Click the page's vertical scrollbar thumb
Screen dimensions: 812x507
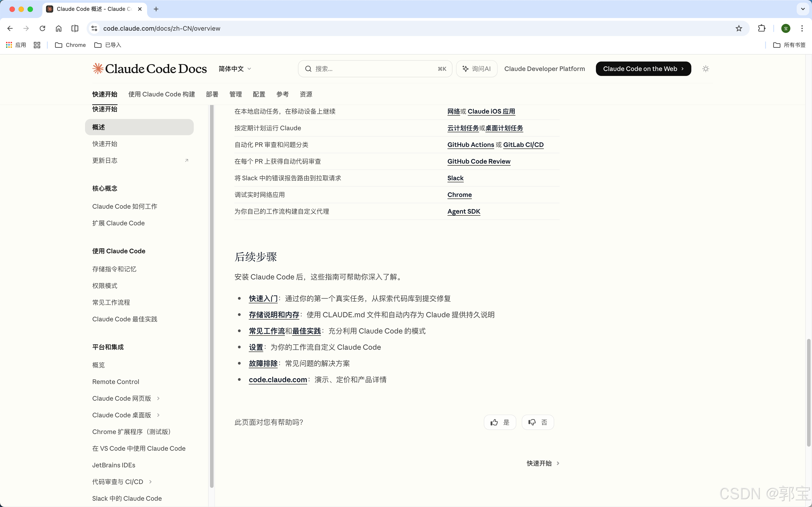coord(809,392)
